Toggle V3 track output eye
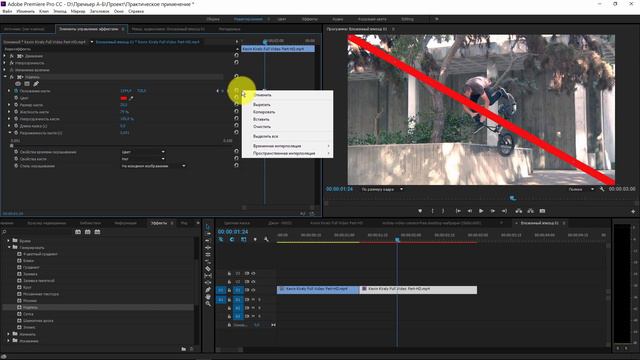The image size is (640, 360). [x=253, y=273]
